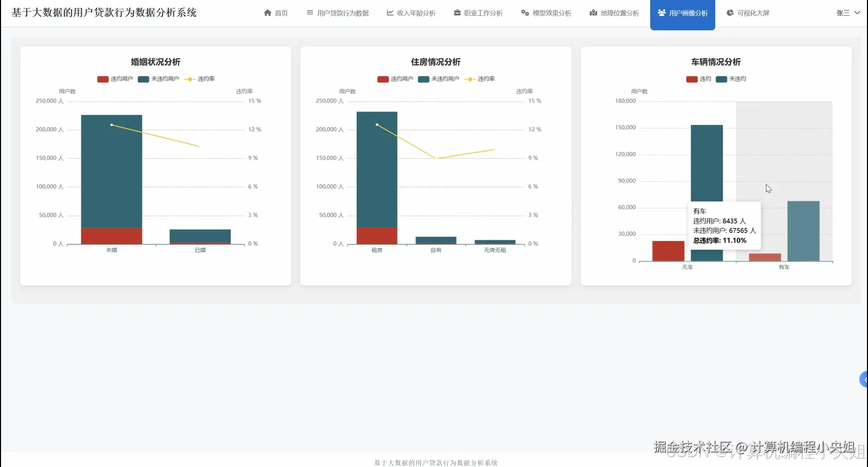Image resolution: width=868 pixels, height=467 pixels.
Task: Click the pie chart icon beside 可视化大屏
Action: tap(730, 13)
